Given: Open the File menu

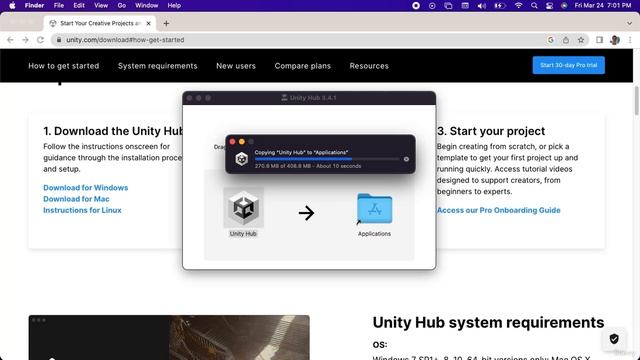Looking at the screenshot, I should click(x=59, y=5).
